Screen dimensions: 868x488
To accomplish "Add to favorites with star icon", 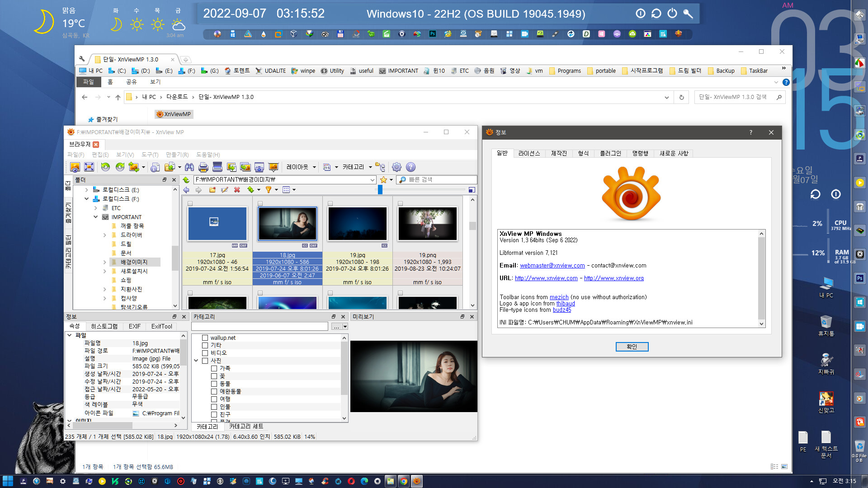I will click(x=383, y=180).
